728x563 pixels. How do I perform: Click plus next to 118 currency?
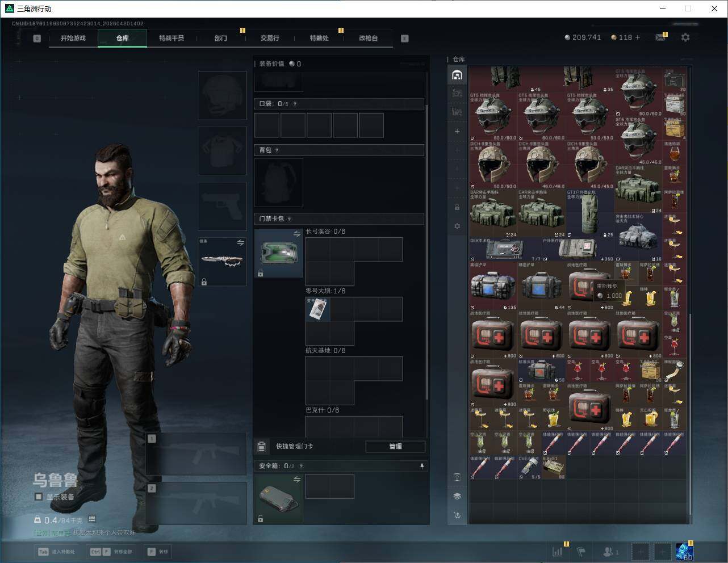(x=638, y=37)
